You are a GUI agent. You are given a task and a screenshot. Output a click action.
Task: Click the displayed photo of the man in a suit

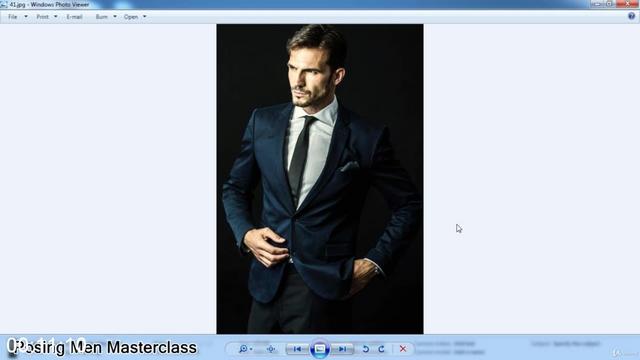pyautogui.click(x=320, y=179)
